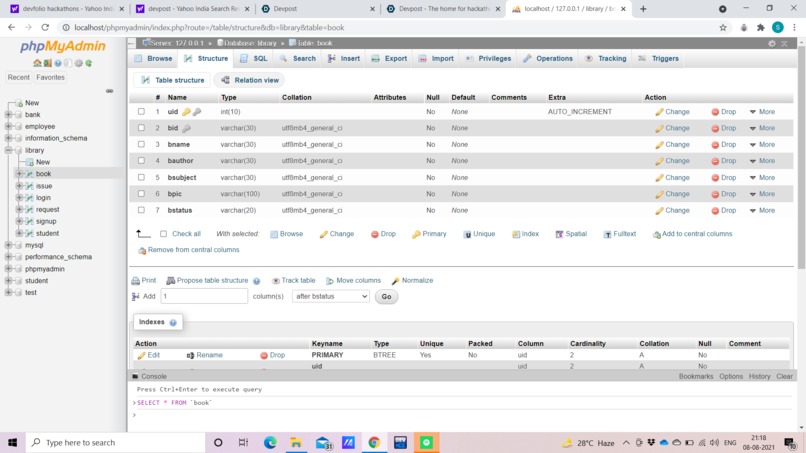The width and height of the screenshot is (806, 453).
Task: Expand the bank database node
Action: tap(8, 115)
